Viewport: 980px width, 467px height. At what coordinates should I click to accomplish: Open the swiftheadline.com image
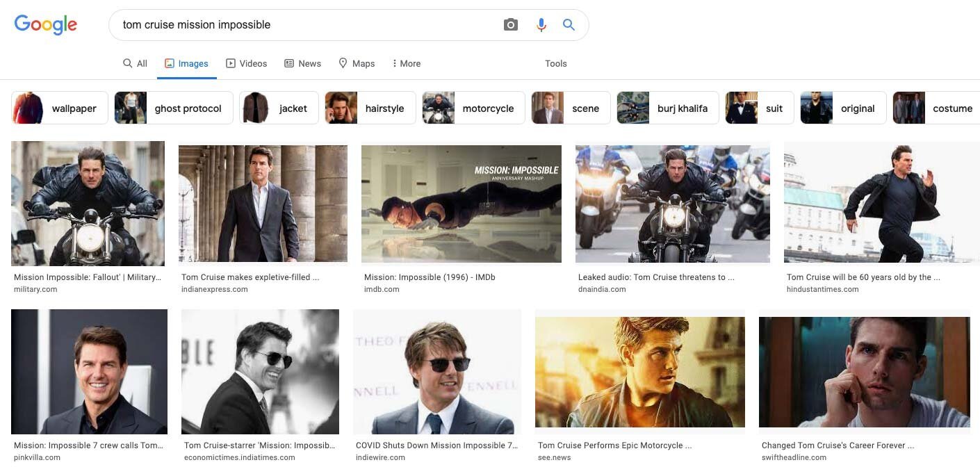865,372
